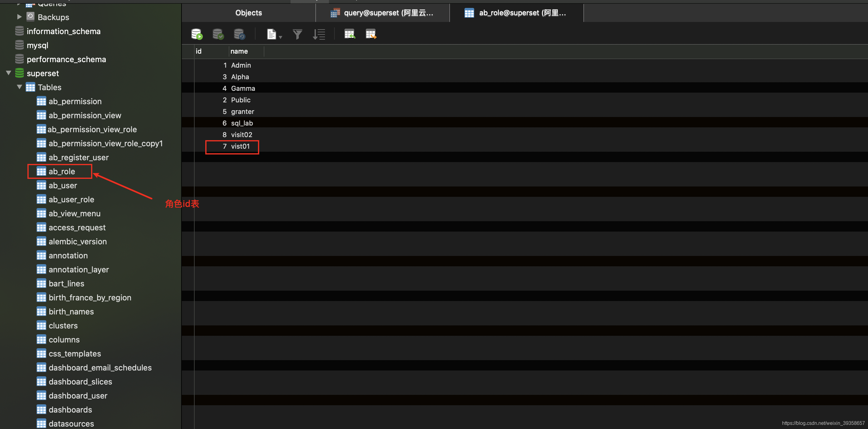Select the ab_user table in sidebar

(62, 185)
